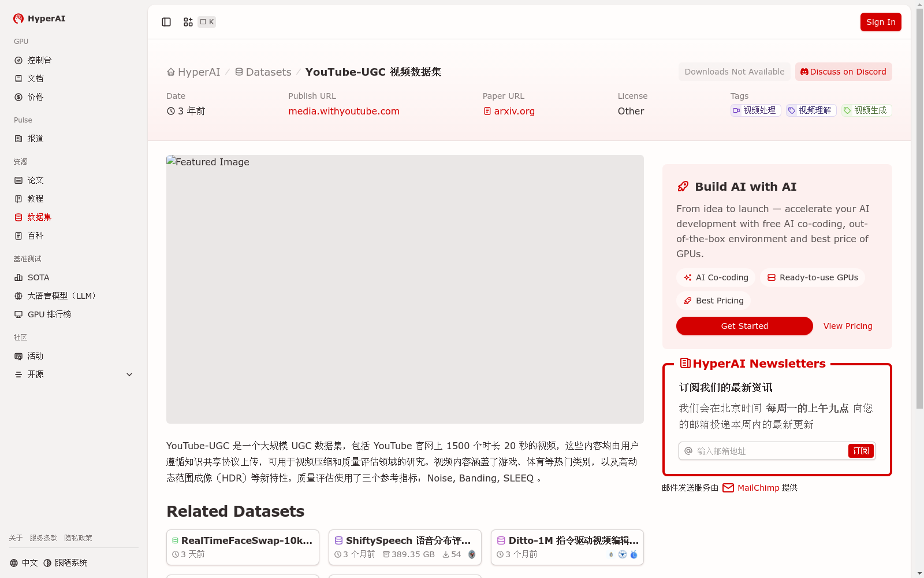Click the AI Co-coding chip
Image resolution: width=924 pixels, height=578 pixels.
(x=716, y=277)
